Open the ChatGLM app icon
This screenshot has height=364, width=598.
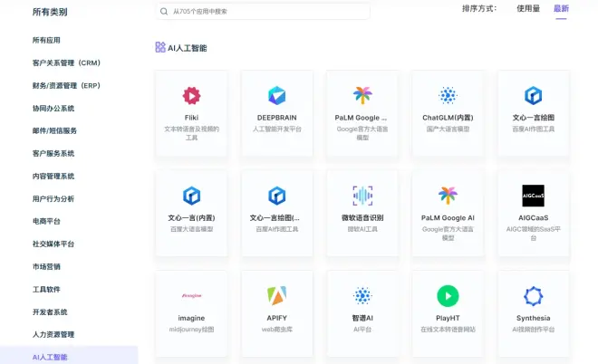[448, 96]
